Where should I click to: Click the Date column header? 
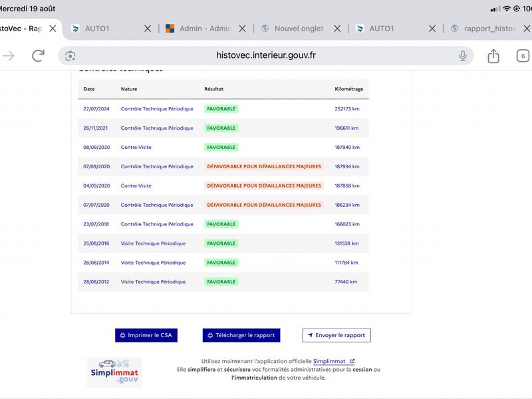coord(89,89)
